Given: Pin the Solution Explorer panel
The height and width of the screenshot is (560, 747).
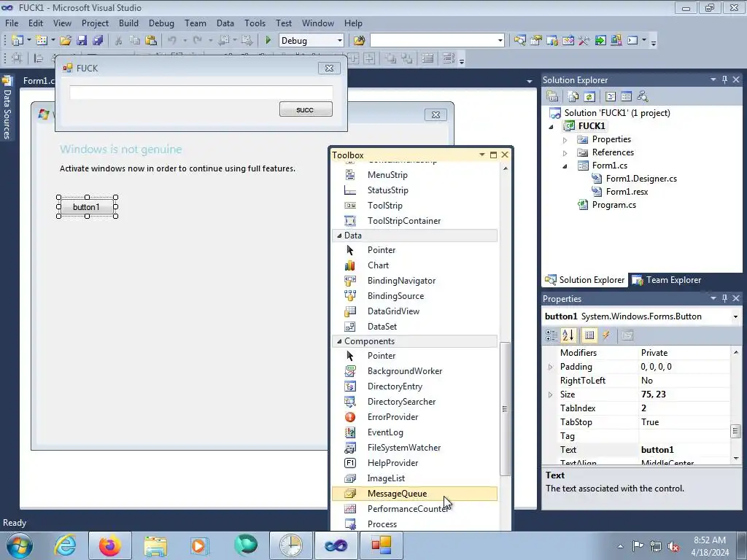Looking at the screenshot, I should [x=724, y=79].
